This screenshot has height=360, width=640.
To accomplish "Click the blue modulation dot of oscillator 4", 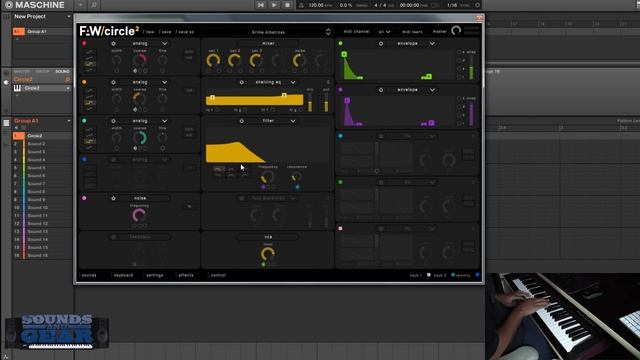I will tap(84, 160).
